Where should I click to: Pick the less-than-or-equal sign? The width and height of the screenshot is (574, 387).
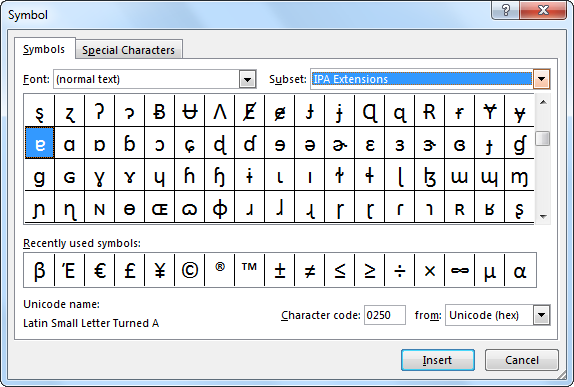[340, 270]
